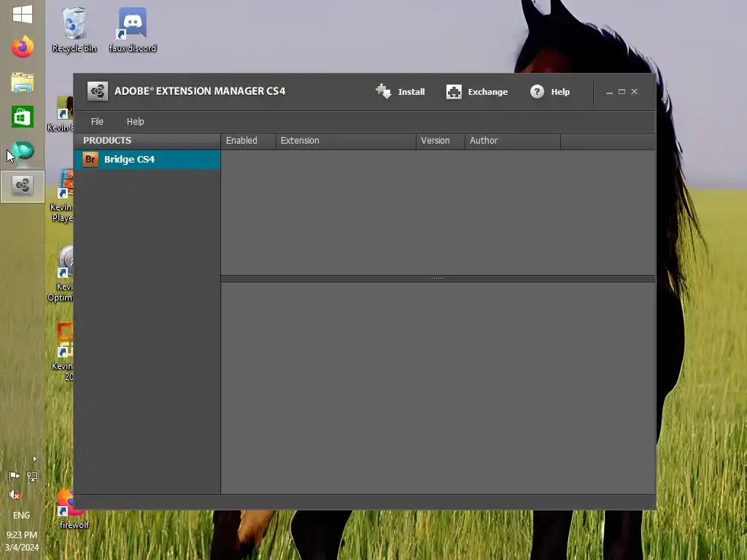Image resolution: width=747 pixels, height=560 pixels.
Task: Minimize the Extension Manager window
Action: 609,92
